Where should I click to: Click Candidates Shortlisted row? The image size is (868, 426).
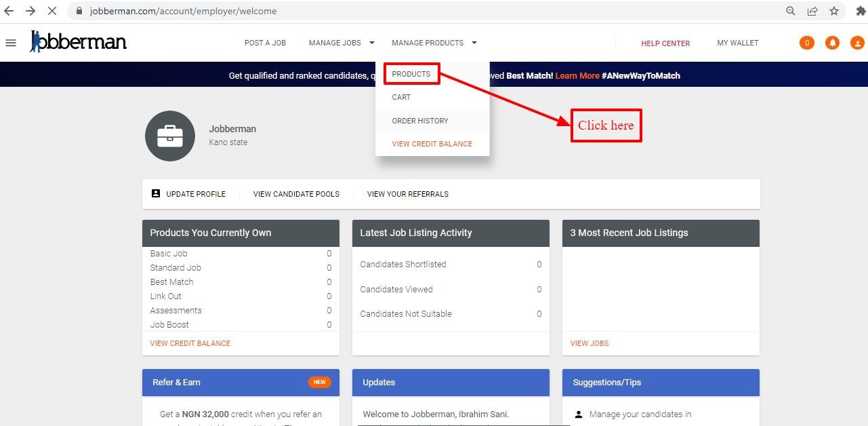click(451, 265)
